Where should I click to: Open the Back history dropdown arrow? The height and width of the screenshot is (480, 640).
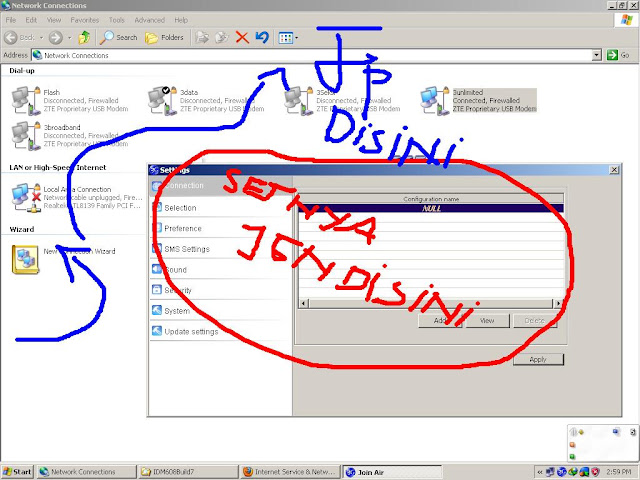41,38
